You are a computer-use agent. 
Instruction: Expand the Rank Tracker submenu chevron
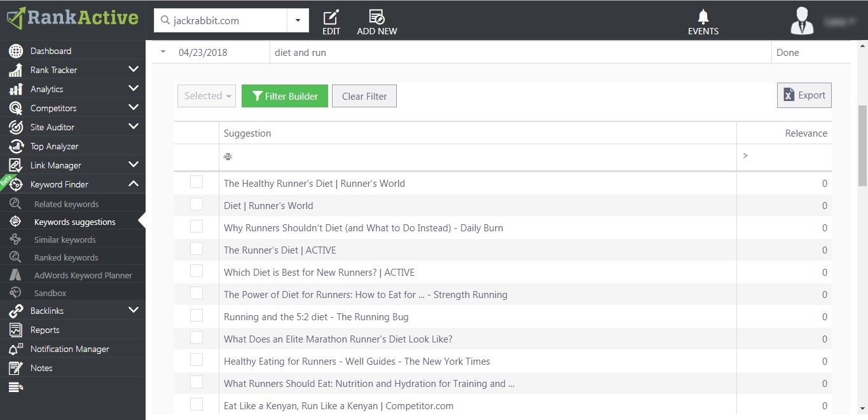[x=134, y=69]
